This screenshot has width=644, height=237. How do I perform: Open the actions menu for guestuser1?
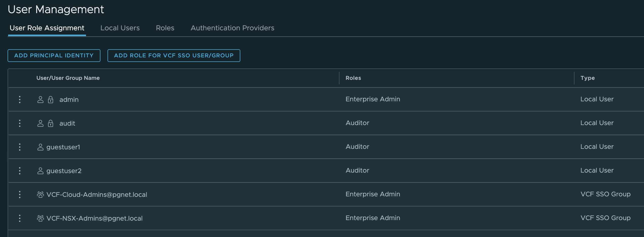coord(20,147)
